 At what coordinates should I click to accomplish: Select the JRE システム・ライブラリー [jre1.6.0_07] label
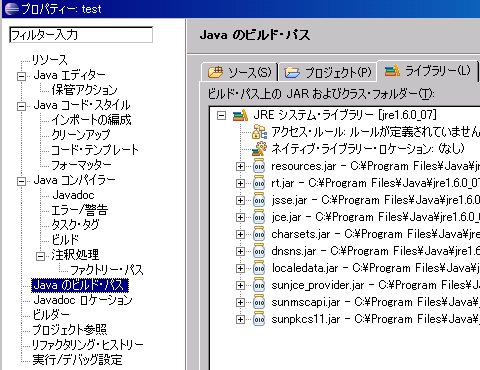(345, 115)
